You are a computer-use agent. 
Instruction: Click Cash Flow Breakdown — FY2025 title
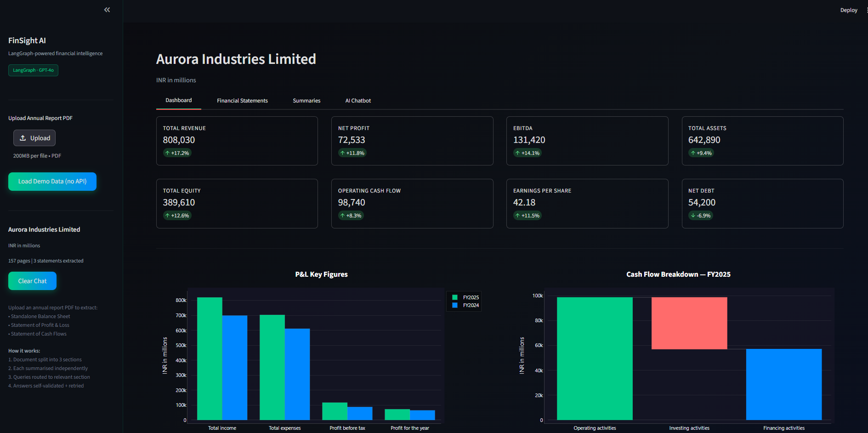[678, 274]
